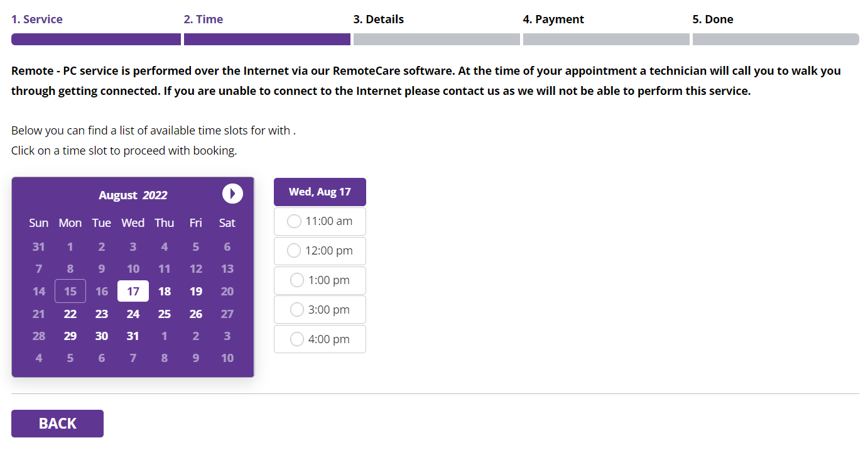Go to next month in calendar

[x=232, y=194]
